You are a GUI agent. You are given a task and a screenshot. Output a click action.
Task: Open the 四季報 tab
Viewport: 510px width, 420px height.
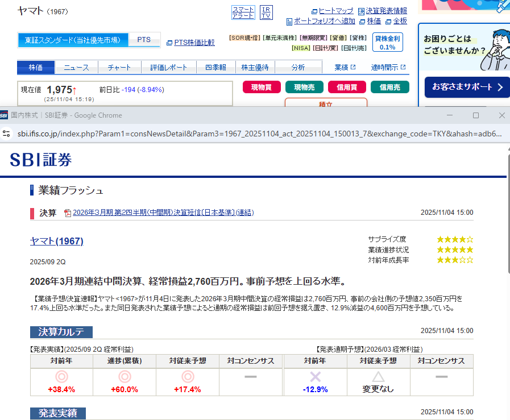215,68
